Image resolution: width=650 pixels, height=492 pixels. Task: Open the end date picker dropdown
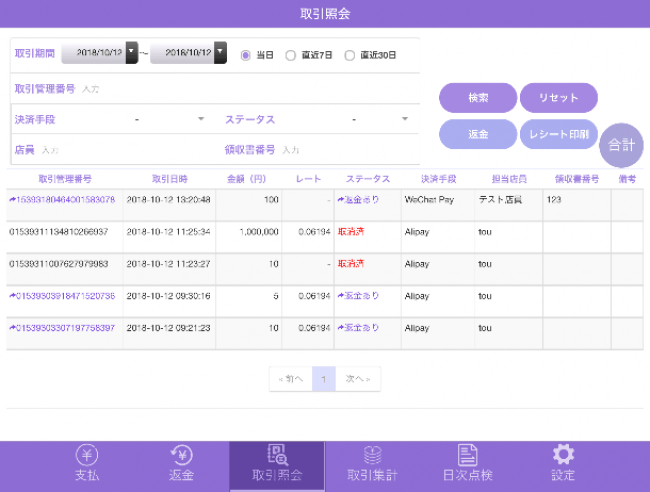[x=220, y=53]
